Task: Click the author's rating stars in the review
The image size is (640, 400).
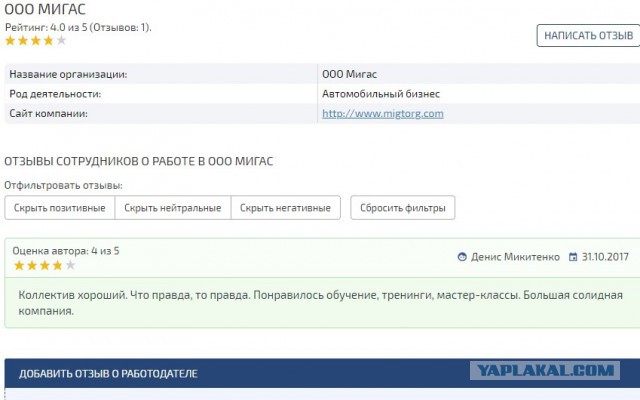Action: click(x=44, y=265)
